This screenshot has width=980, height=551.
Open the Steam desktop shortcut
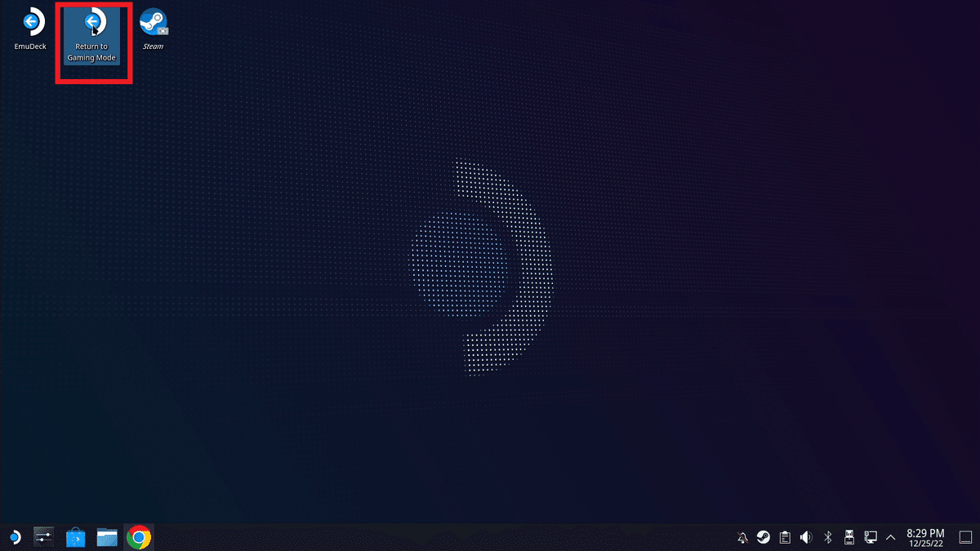coord(153,29)
